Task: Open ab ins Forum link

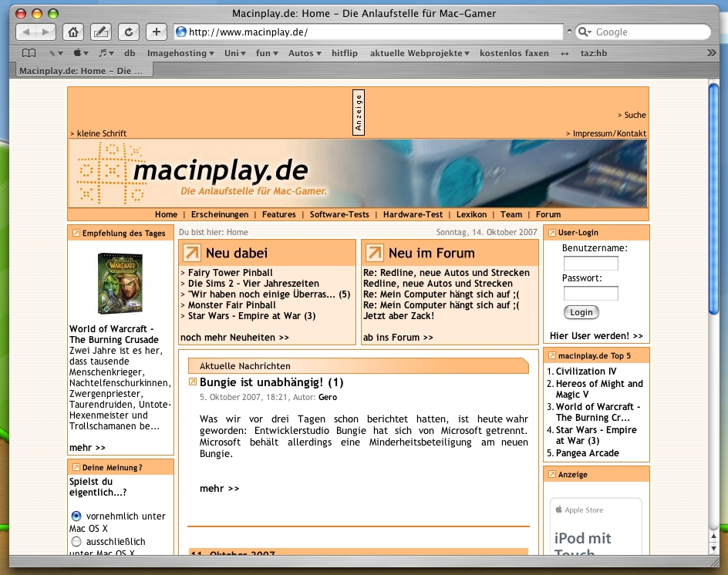Action: (398, 338)
